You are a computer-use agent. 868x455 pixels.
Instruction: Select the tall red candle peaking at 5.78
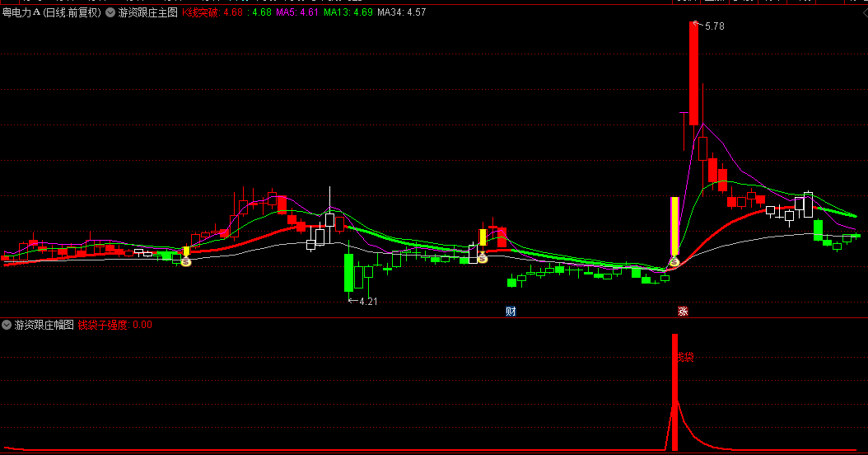pos(693,73)
